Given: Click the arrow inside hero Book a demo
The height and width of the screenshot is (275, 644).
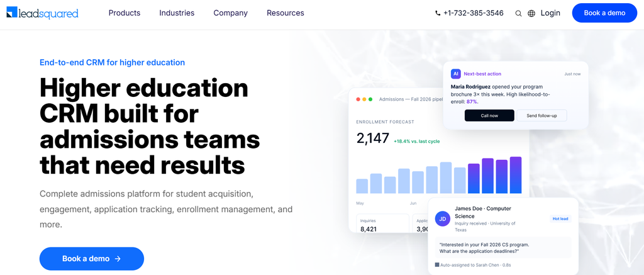Looking at the screenshot, I should pyautogui.click(x=118, y=259).
